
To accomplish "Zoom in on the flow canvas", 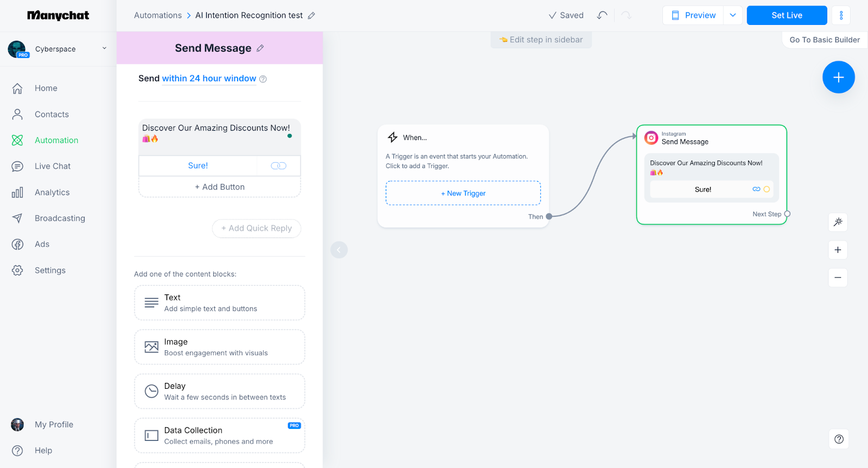I will click(838, 250).
